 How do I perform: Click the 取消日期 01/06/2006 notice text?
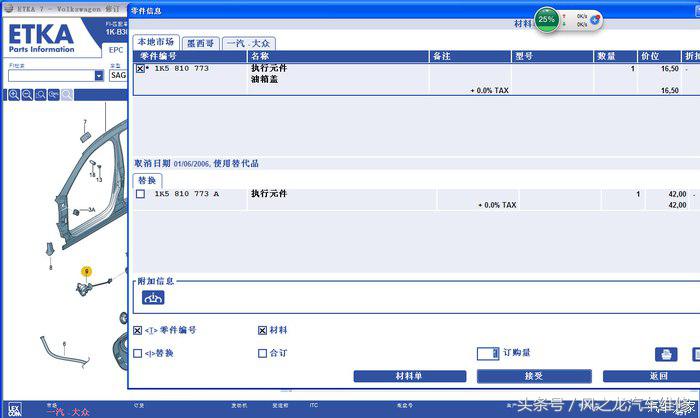tap(196, 163)
